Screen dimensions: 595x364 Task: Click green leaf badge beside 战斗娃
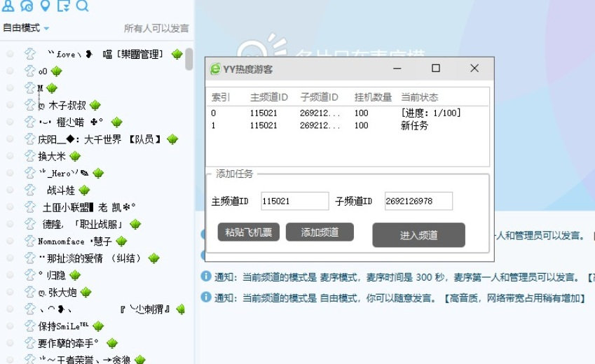(x=84, y=190)
